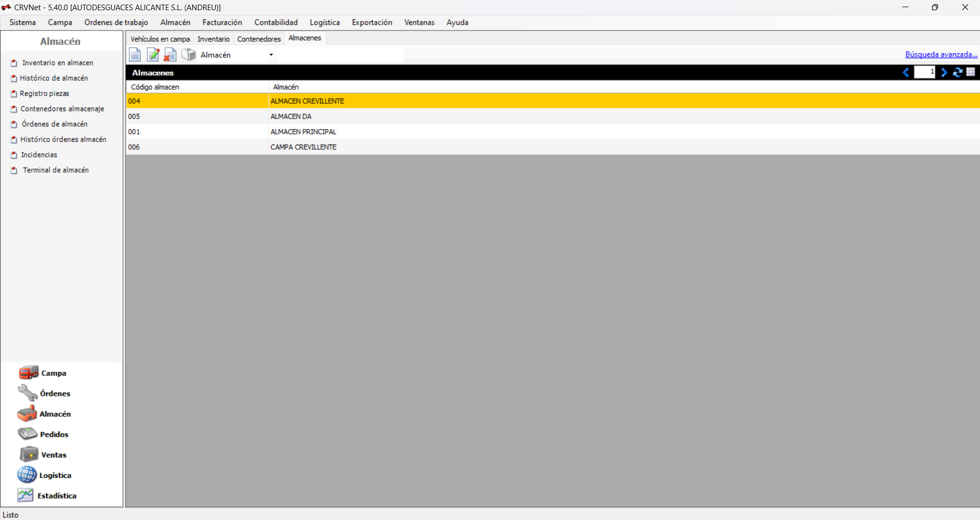Select the ALMACEN PRINCIPAL row
The image size is (980, 520).
(303, 132)
